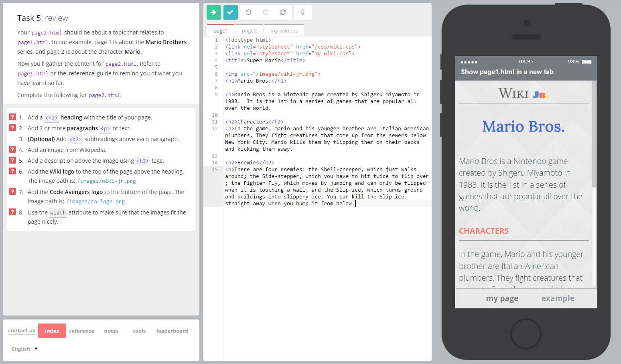This screenshot has height=364, width=621.
Task: Click the teal checkmark submit button
Action: pyautogui.click(x=231, y=12)
